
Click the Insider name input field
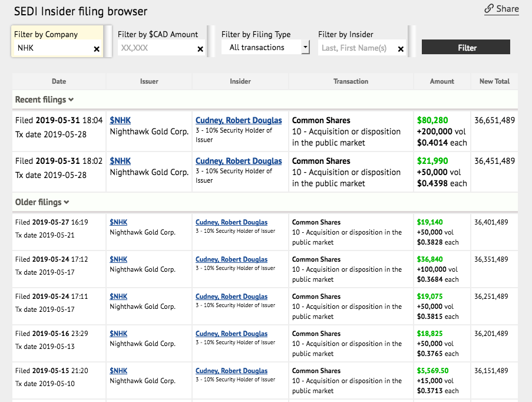tap(357, 48)
